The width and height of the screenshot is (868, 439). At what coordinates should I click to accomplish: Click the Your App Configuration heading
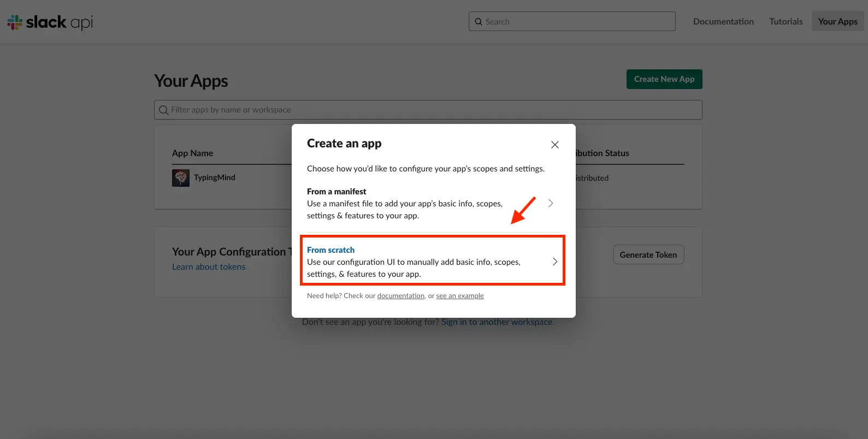tap(232, 252)
